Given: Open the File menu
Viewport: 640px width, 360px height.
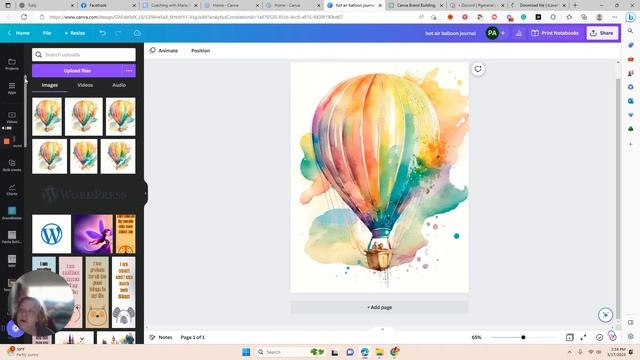Looking at the screenshot, I should (47, 33).
